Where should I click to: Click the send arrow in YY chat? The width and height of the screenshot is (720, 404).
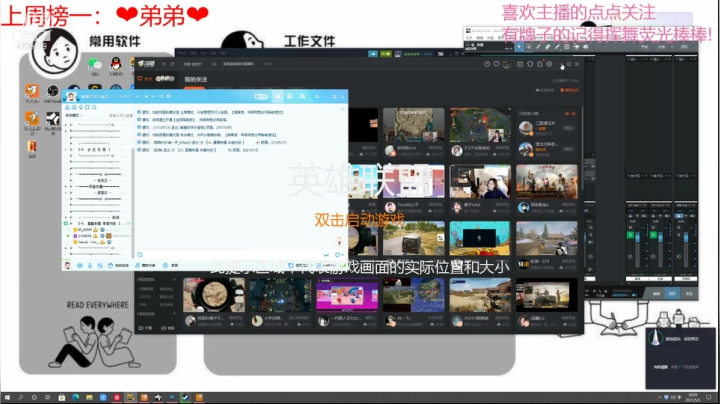(326, 255)
